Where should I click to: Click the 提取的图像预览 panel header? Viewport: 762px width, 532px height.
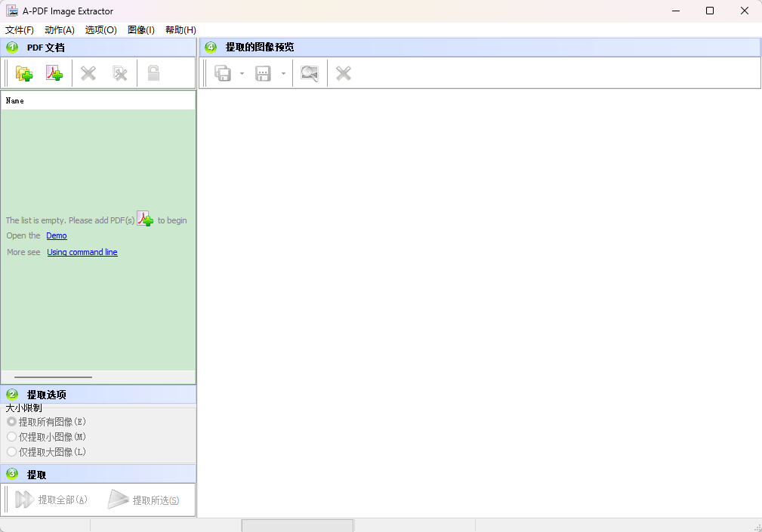pos(480,47)
